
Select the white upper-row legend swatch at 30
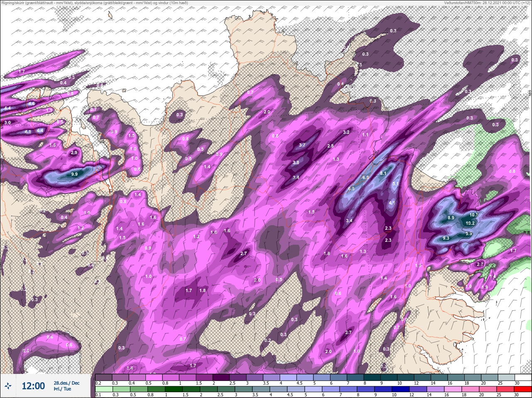pos(522,377)
